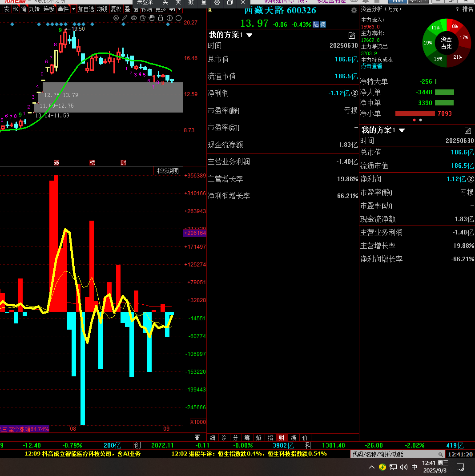Zoom in chart with plus icon

(x=169, y=18)
